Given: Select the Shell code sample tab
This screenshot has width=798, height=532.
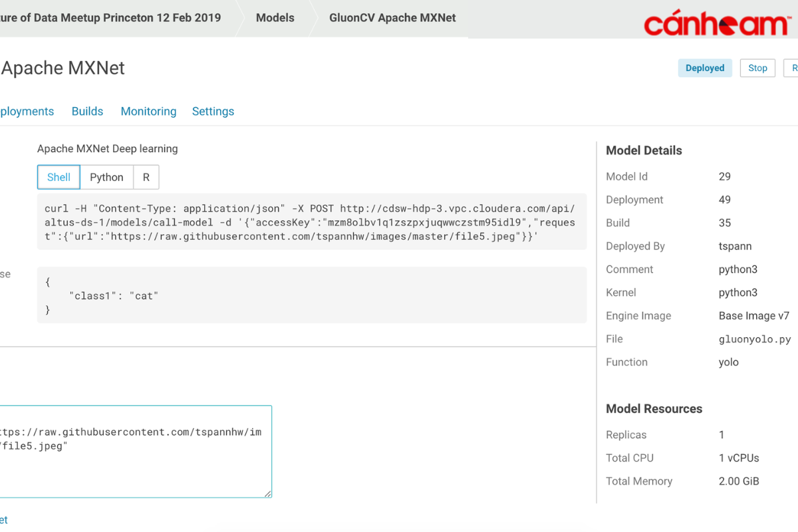Looking at the screenshot, I should (59, 178).
